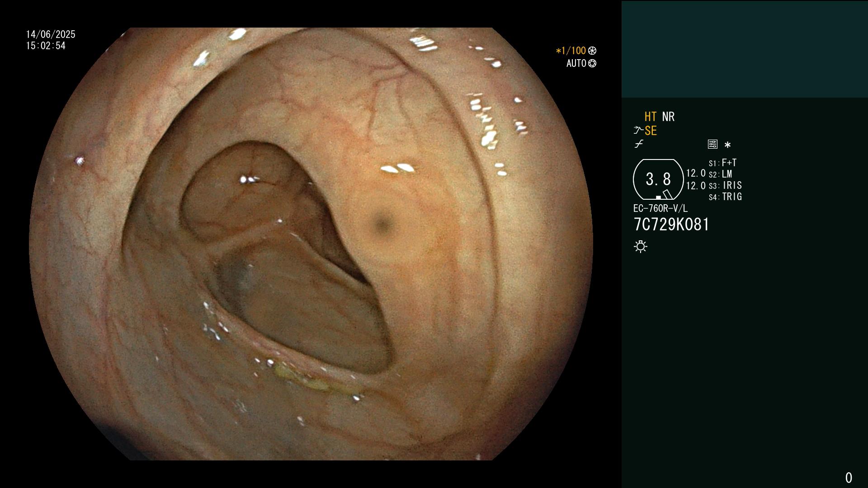Click the date 14/06/2025
Image resolution: width=868 pixels, height=488 pixels.
(x=51, y=34)
